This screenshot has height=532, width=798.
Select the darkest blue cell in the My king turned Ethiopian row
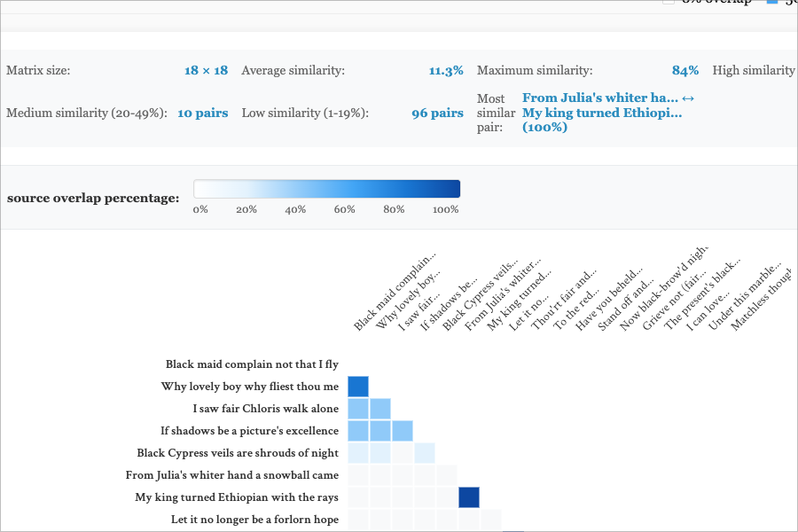(x=469, y=497)
